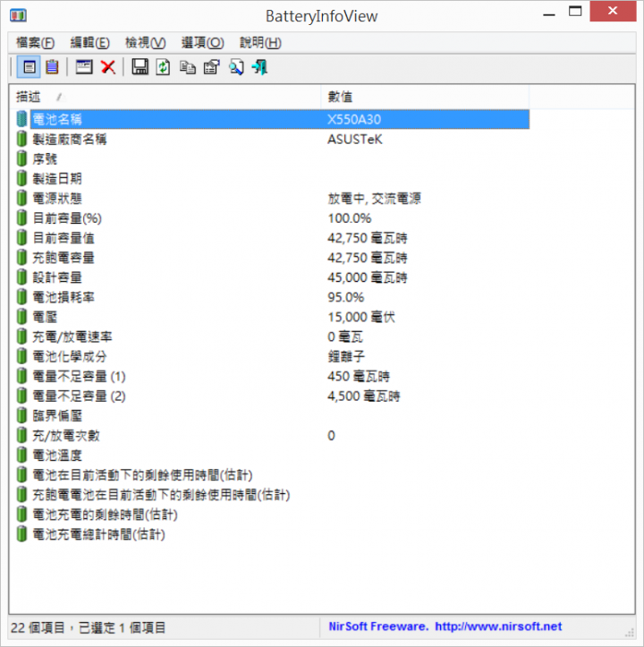
Task: Maximize the BatteryInfoView window
Action: tap(575, 11)
